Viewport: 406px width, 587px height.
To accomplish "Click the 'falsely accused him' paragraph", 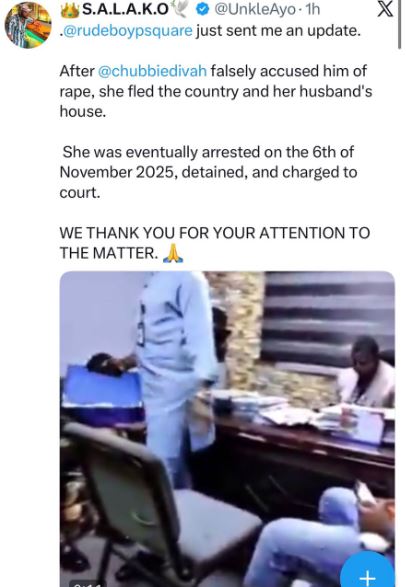I will tap(216, 91).
